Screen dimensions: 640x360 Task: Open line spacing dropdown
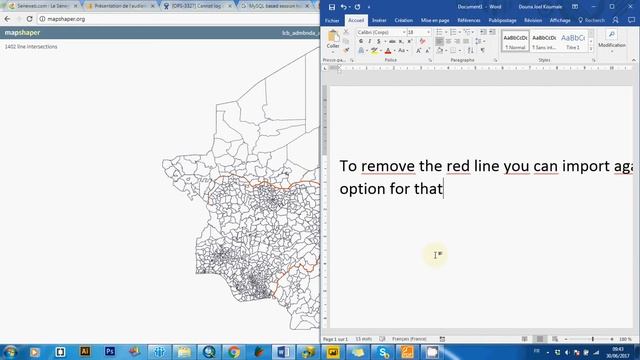click(480, 41)
